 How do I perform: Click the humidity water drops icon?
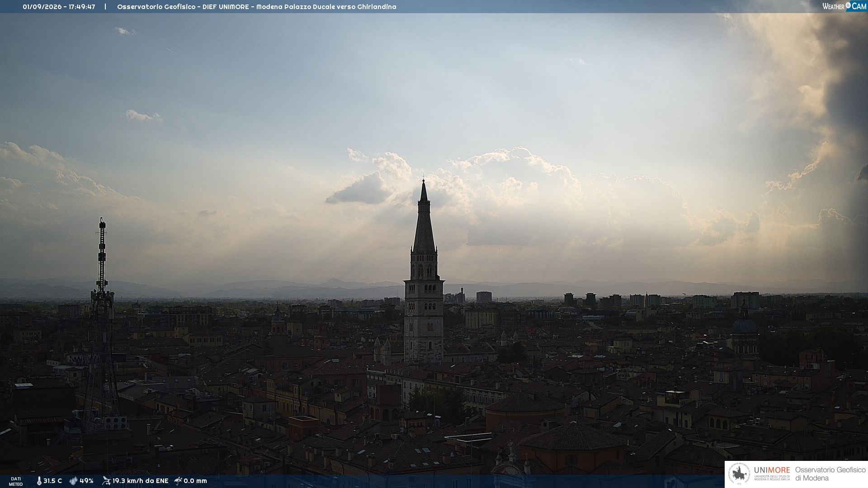[x=73, y=481]
